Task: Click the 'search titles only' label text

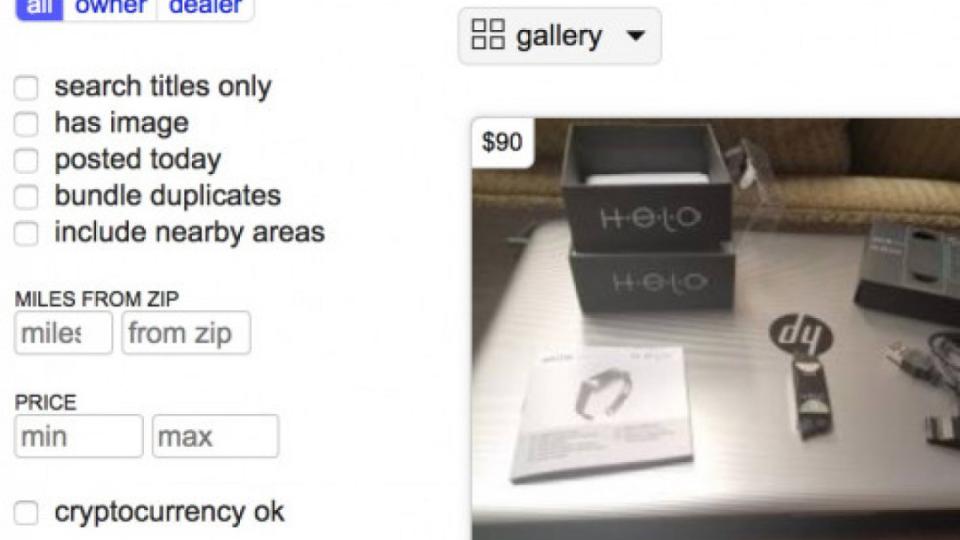Action: click(163, 86)
